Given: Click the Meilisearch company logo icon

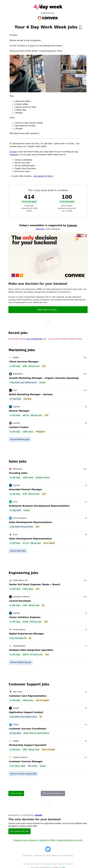Looking at the screenshot, I should pos(10,469).
